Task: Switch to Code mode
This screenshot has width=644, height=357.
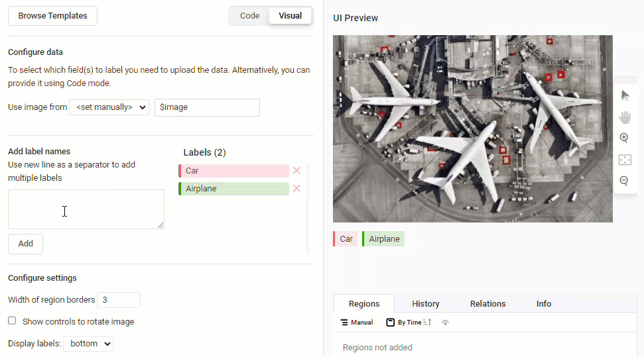Action: (x=249, y=16)
